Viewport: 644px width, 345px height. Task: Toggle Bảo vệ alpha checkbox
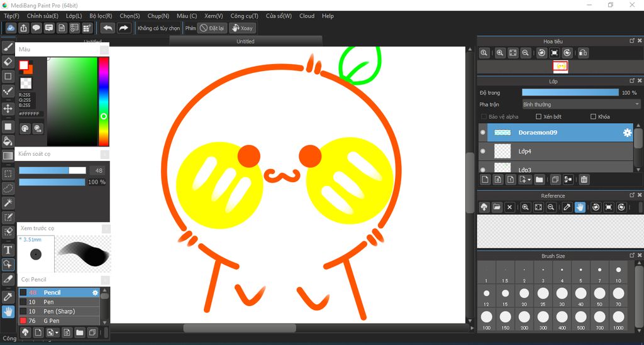point(484,116)
